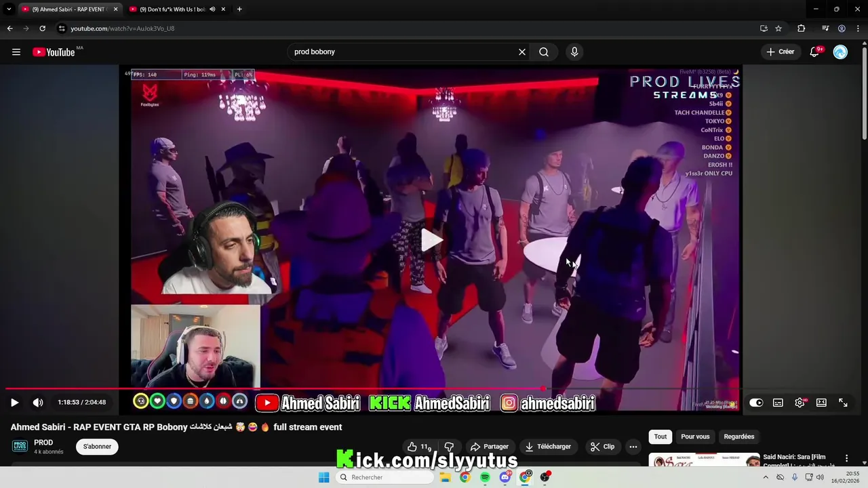Open more actions three-dot menu

pos(633,447)
